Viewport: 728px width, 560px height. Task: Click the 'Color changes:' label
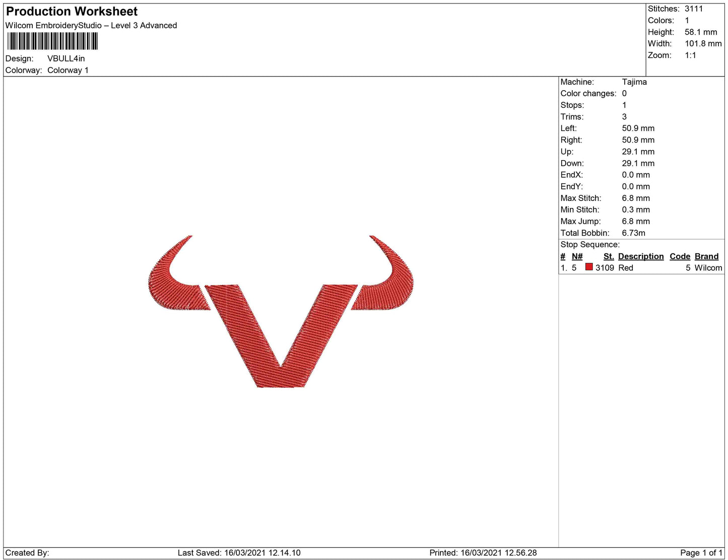pos(588,94)
